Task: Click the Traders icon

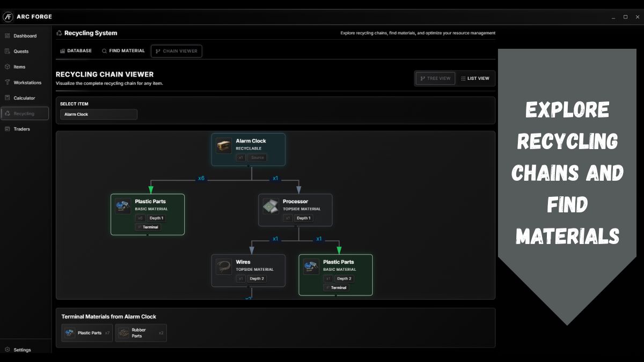Action: [8, 129]
